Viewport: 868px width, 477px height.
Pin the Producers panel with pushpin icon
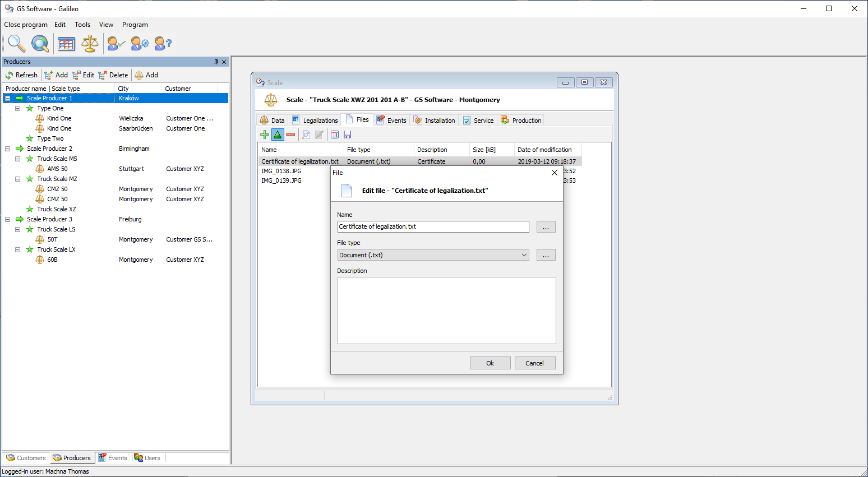coord(216,62)
